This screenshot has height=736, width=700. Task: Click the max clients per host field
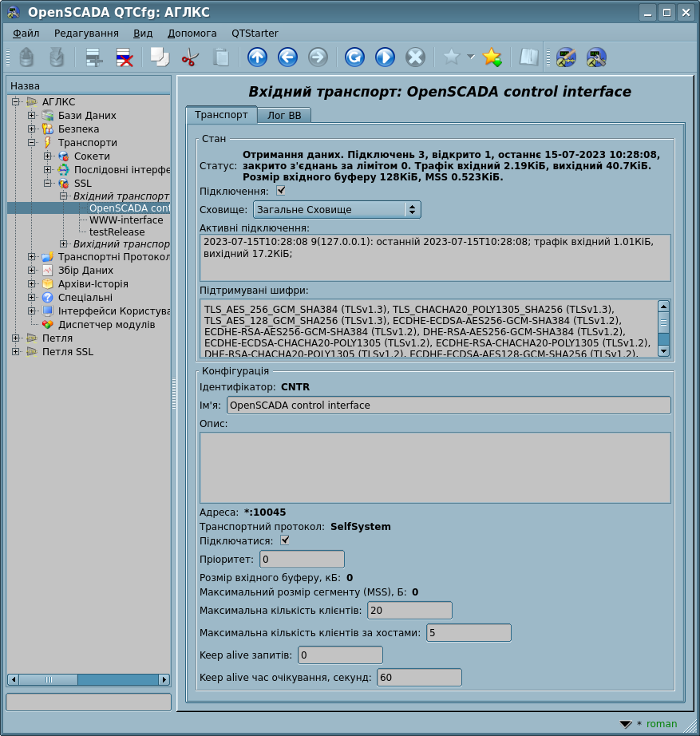469,633
